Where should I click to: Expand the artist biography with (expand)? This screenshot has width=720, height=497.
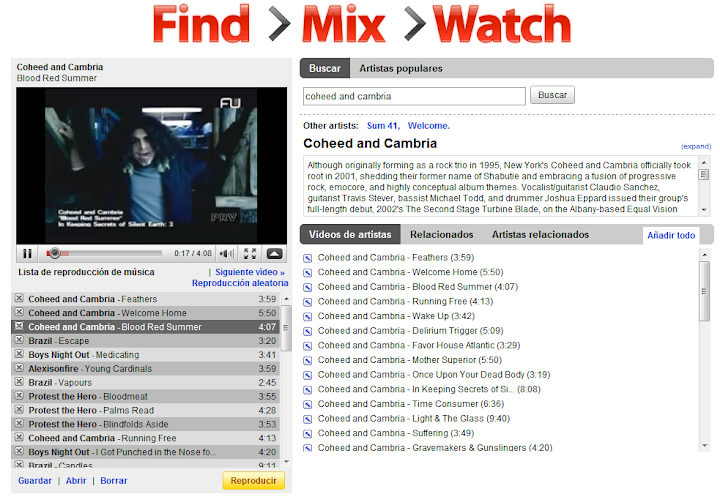pyautogui.click(x=696, y=147)
